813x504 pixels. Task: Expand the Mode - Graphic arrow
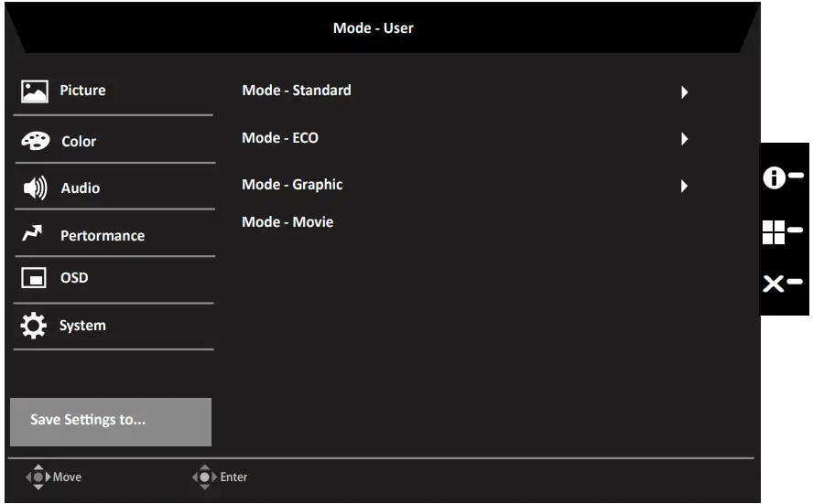coord(684,187)
